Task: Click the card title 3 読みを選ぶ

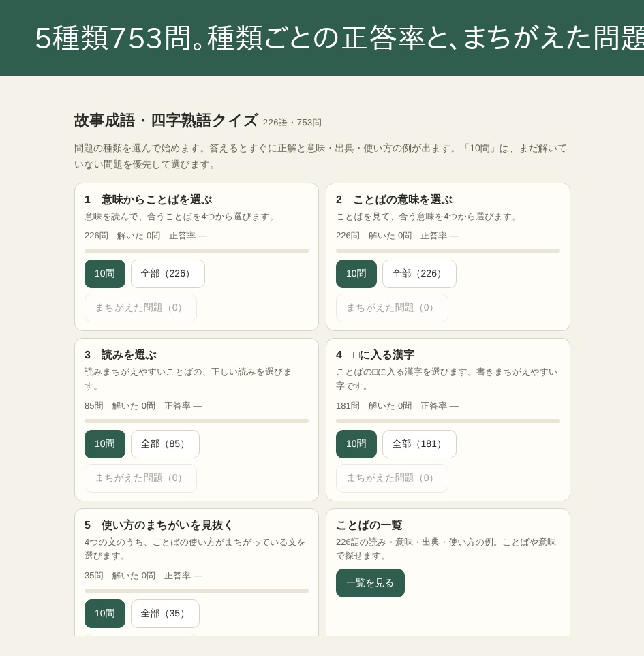Action: pos(121,355)
